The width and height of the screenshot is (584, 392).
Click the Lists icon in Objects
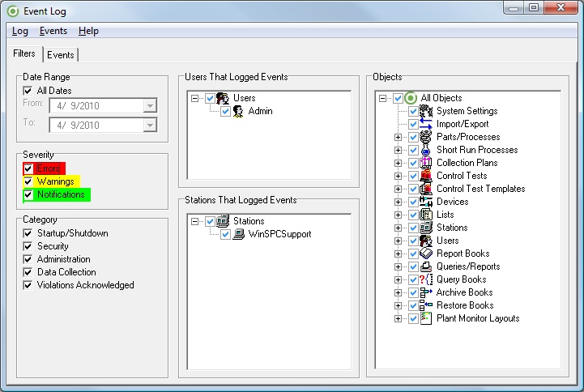pos(426,215)
